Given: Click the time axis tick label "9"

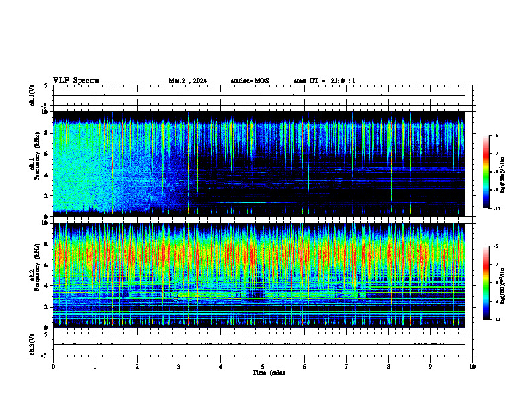Looking at the screenshot, I should (x=430, y=367).
